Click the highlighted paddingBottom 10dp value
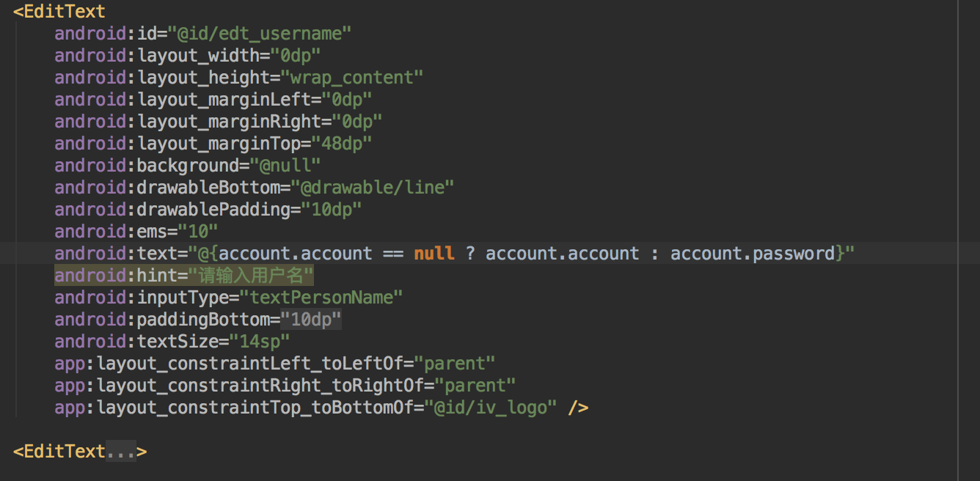 [x=312, y=320]
